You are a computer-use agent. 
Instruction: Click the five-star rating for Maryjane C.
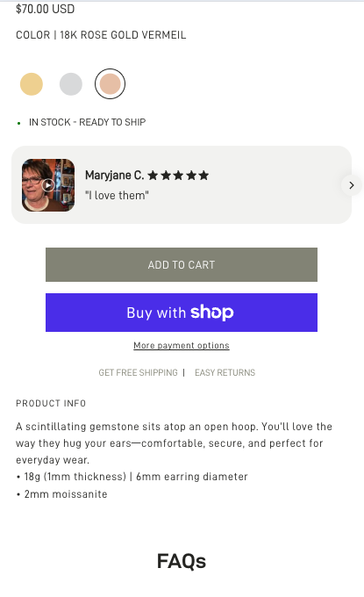pos(178,176)
